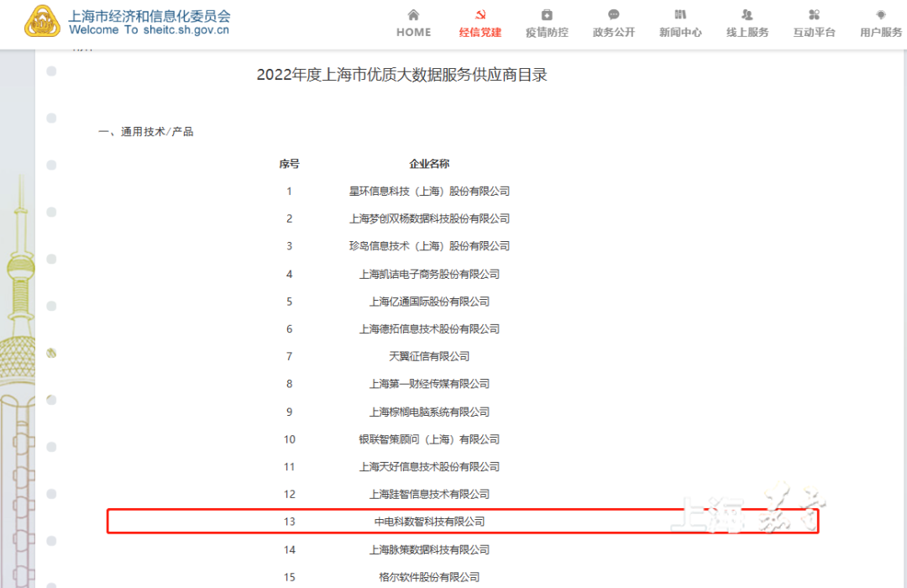Click the 政务公开 speech bubble icon
Screen dimensions: 907x588
[613, 14]
